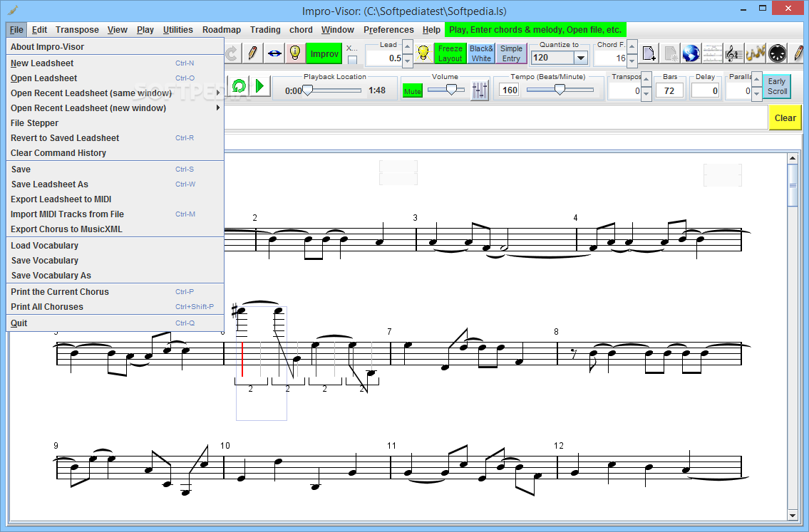The image size is (809, 532).
Task: Toggle the X... checkbox
Action: point(352,60)
